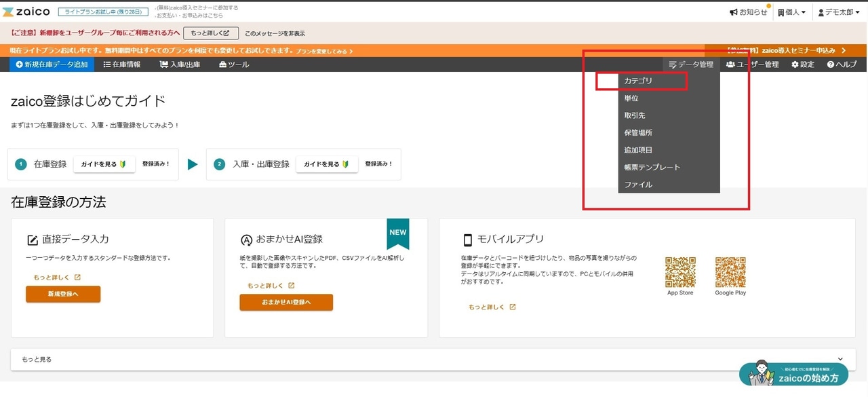Open データ管理 menu
This screenshot has height=397, width=868.
pos(691,64)
